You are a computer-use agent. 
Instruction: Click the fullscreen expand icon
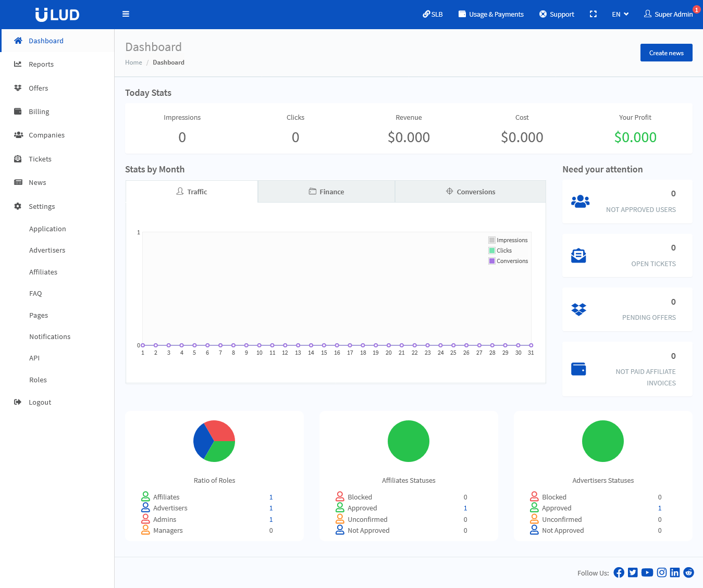pyautogui.click(x=593, y=14)
